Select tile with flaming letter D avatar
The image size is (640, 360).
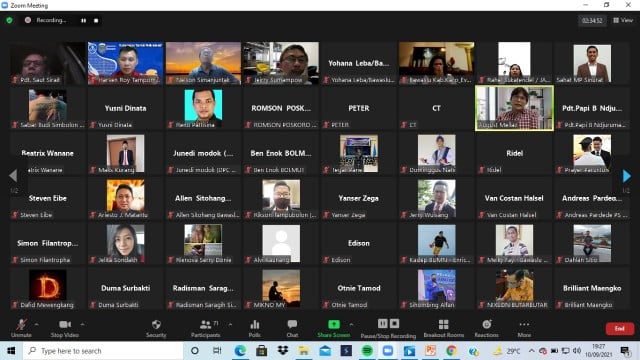point(48,288)
